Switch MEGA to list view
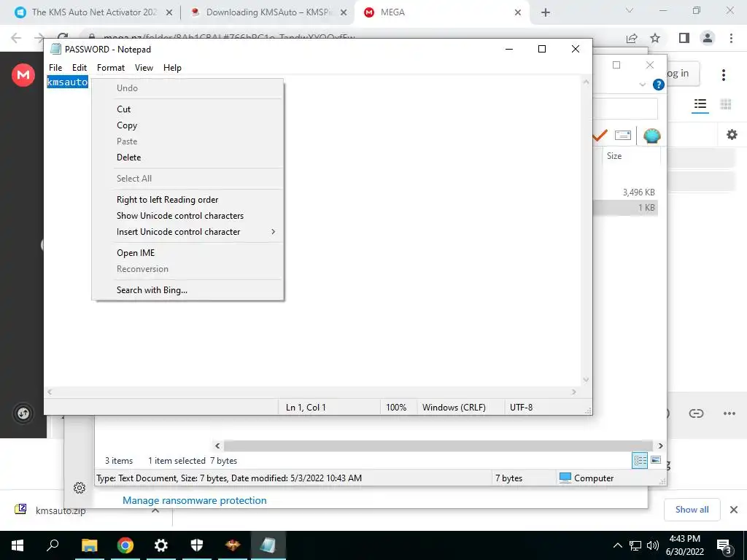This screenshot has width=747, height=560. pos(700,104)
